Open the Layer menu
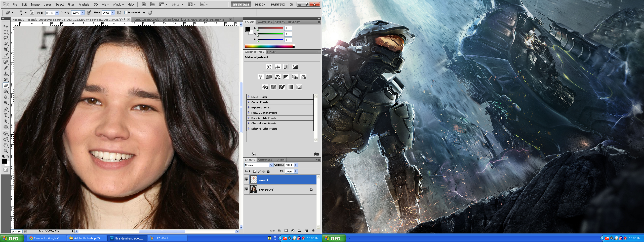The image size is (644, 242). 47,4
